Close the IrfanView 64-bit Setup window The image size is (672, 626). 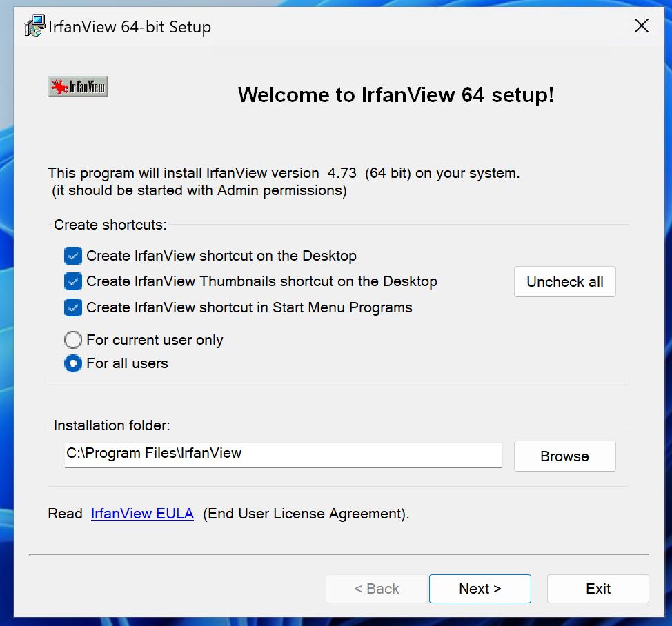[641, 26]
